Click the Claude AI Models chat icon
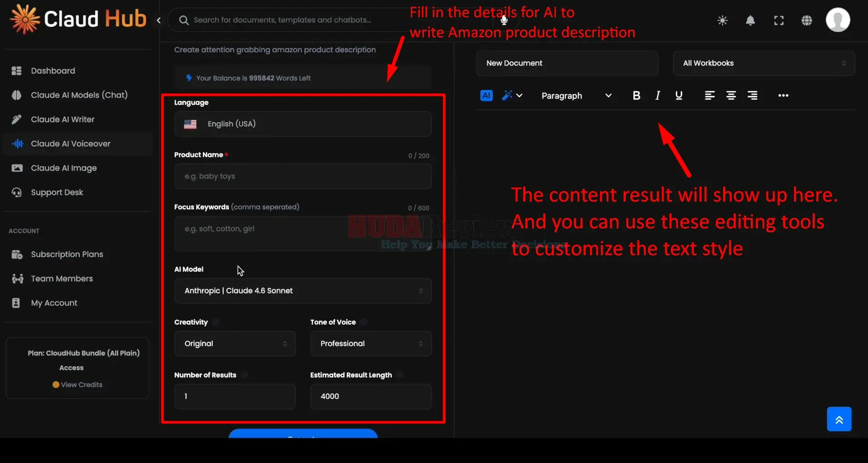 point(17,95)
